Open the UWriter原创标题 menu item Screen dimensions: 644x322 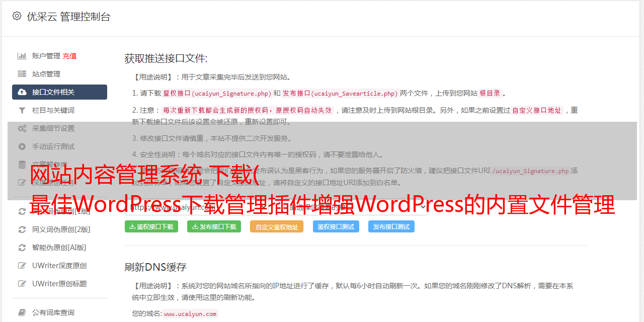(59, 284)
